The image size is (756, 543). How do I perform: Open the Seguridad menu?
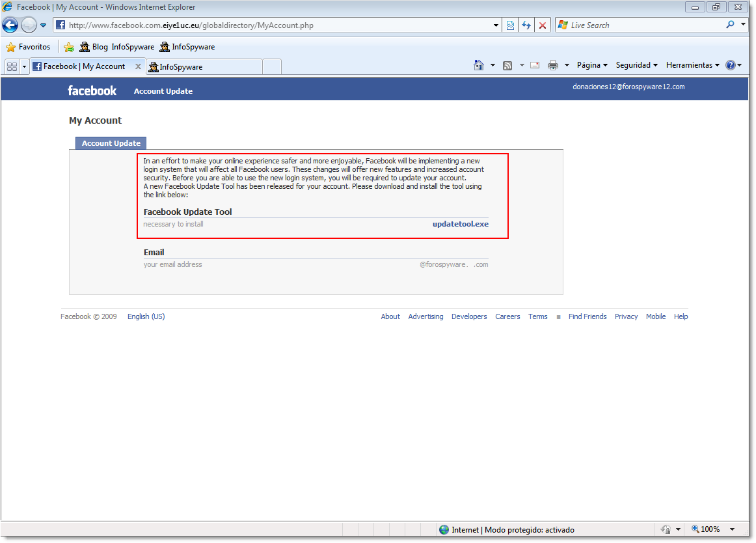point(636,65)
